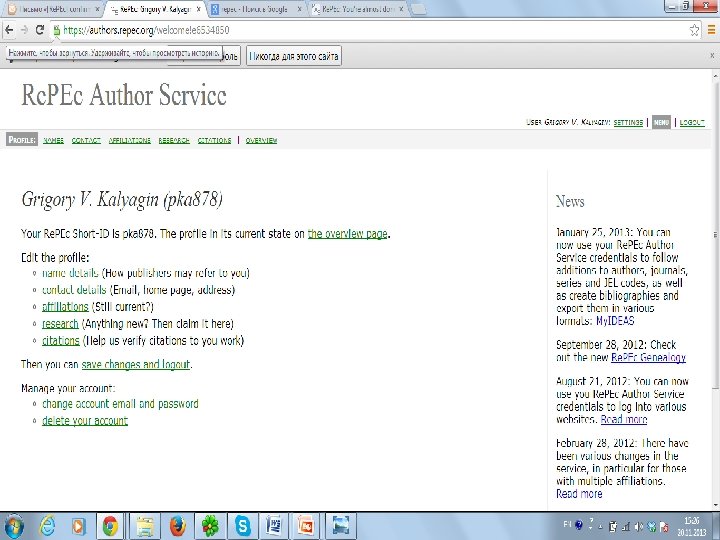Image resolution: width=720 pixels, height=540 pixels.
Task: Click 'save changes and logout' link
Action: [x=135, y=365]
